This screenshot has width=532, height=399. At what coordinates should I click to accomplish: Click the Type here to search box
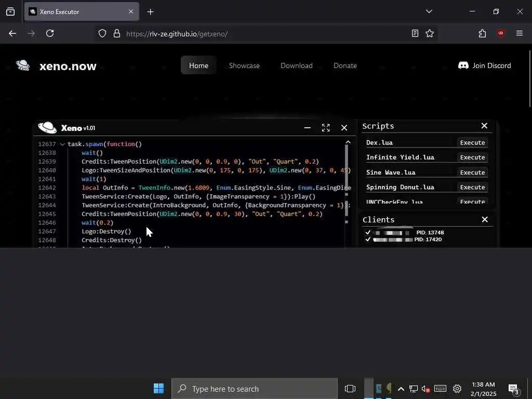(x=255, y=389)
